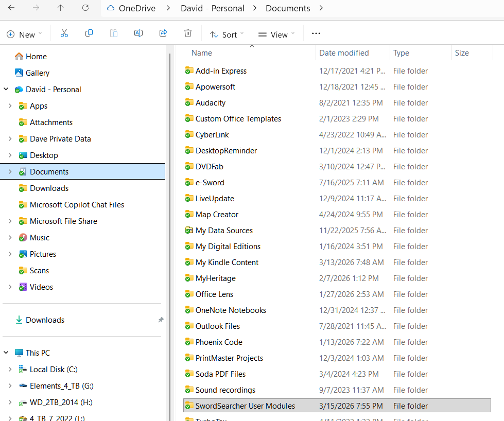504x421 pixels.
Task: Go up one folder level arrow
Action: pyautogui.click(x=60, y=8)
